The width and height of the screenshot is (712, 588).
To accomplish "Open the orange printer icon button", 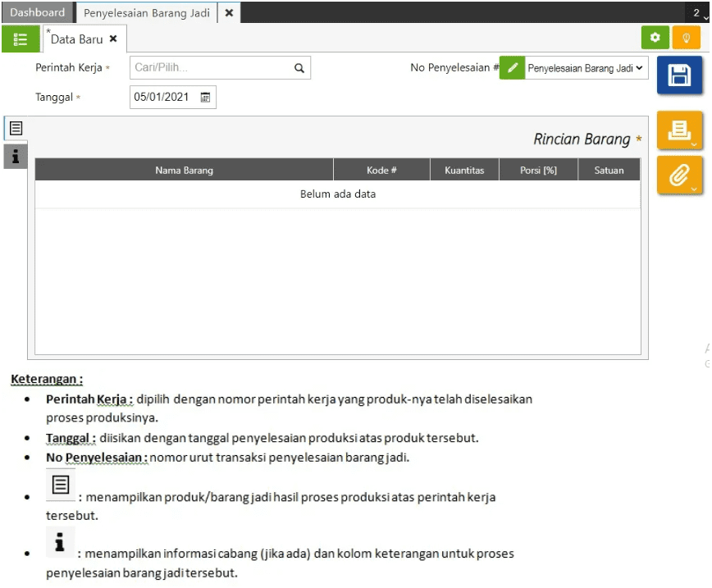I will tap(679, 130).
